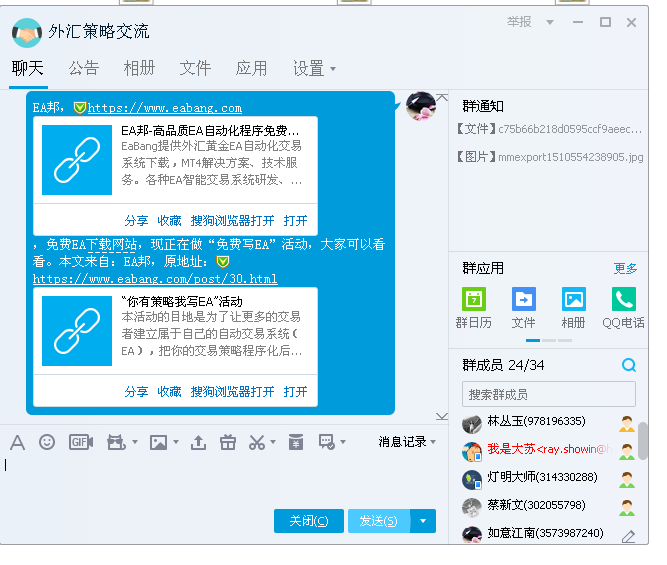Click 打开 on the EA邦 card

tap(296, 221)
